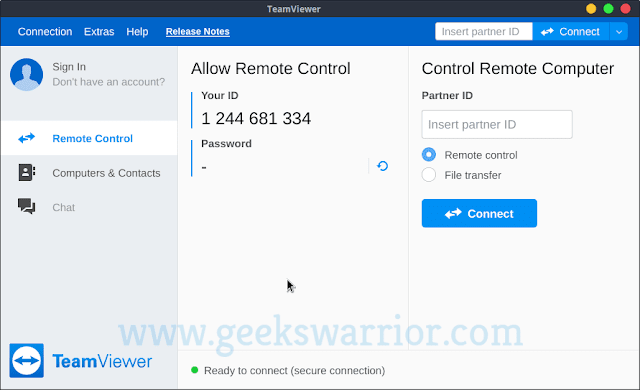Screen dimensions: 640x390
Task: Click the green ready status indicator dot
Action: click(195, 370)
